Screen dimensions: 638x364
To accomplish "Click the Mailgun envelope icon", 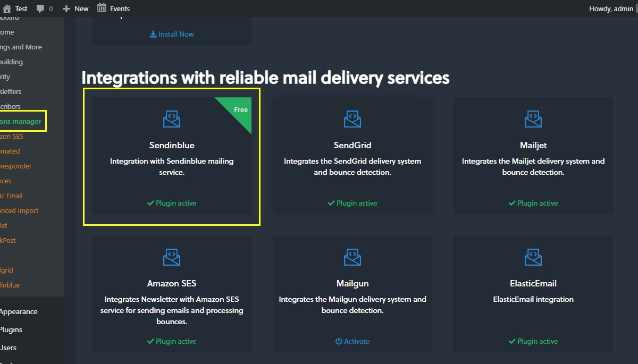I will [x=352, y=257].
